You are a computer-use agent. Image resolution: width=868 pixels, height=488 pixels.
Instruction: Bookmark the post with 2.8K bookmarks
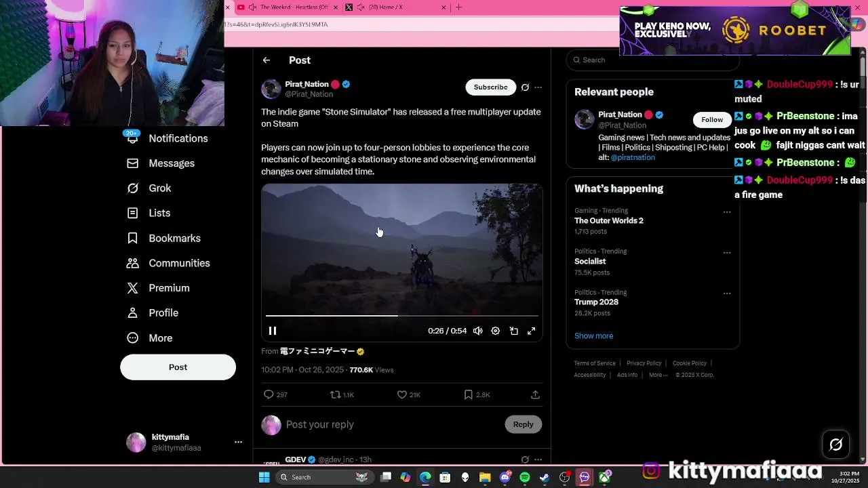[477, 394]
